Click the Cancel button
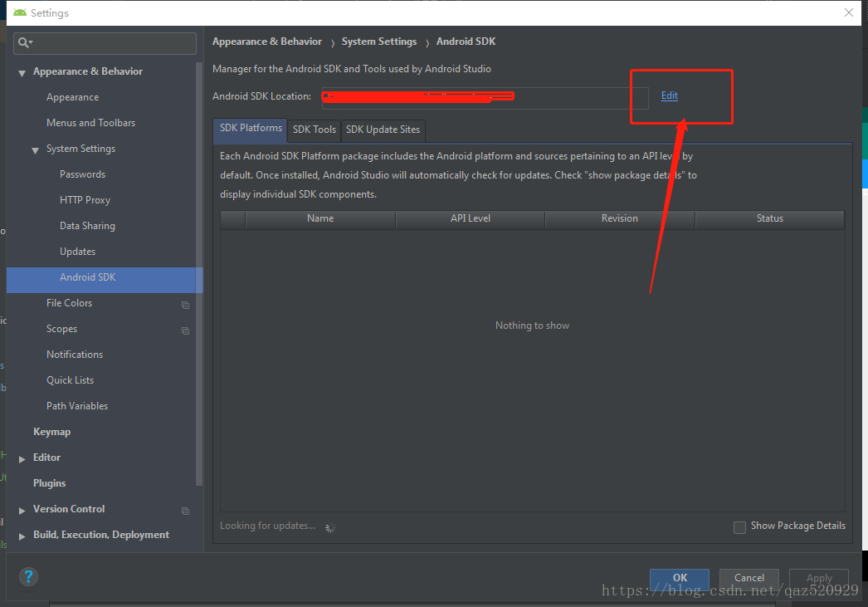 coord(749,578)
